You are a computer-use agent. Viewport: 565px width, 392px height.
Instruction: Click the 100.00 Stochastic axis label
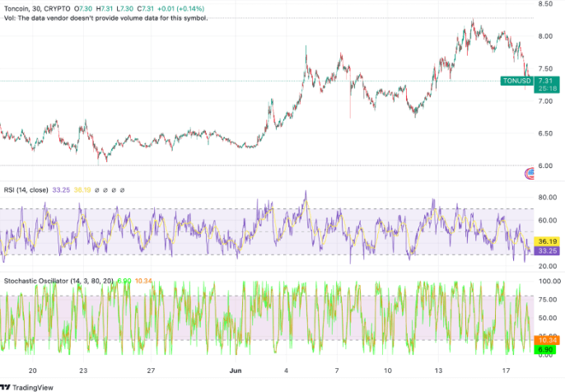[x=549, y=281]
